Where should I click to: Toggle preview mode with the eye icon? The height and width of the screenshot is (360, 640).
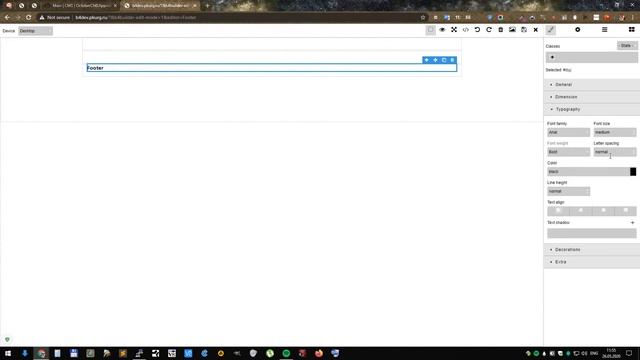[x=442, y=30]
